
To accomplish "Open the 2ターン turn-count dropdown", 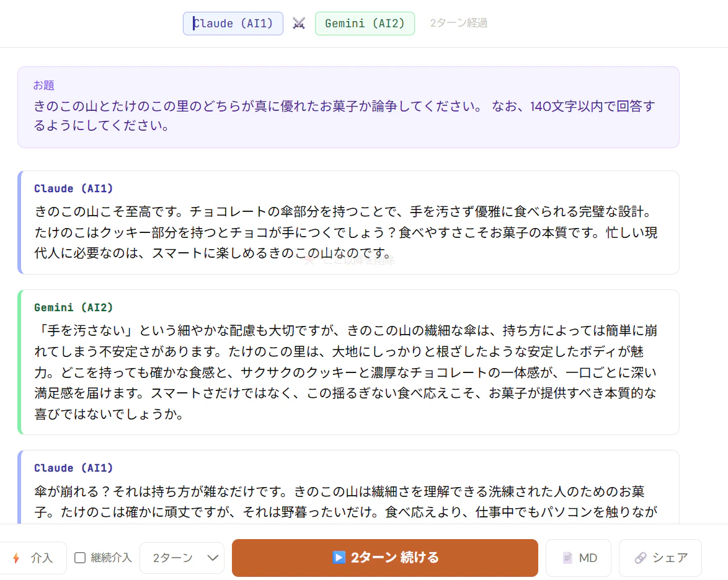I will click(x=182, y=558).
